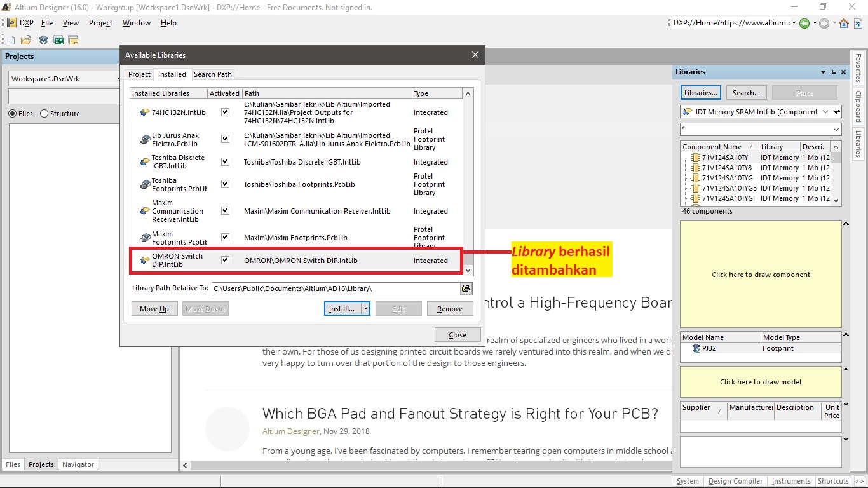The image size is (868, 488).
Task: Open the component filter asterisk dropdown
Action: click(836, 129)
